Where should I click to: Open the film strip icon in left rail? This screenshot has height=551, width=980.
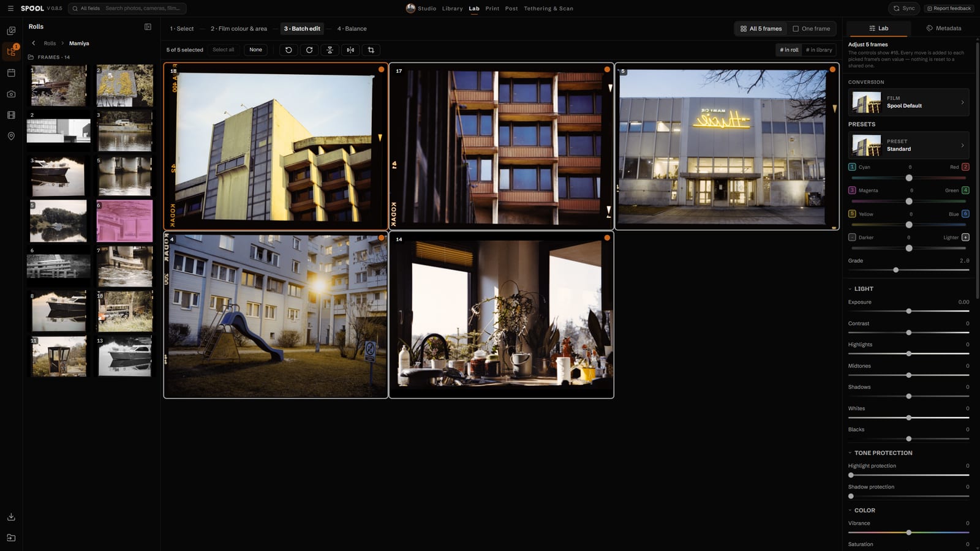point(11,115)
